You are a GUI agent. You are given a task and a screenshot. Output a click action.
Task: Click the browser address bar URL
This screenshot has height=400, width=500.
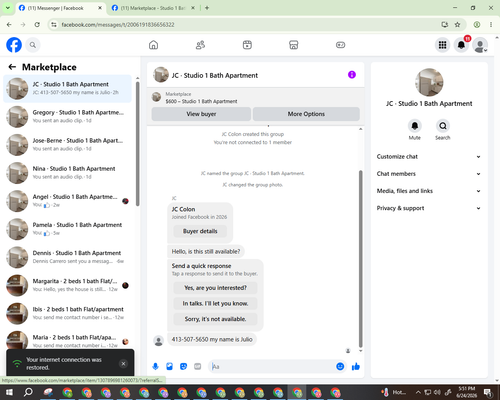tap(118, 25)
